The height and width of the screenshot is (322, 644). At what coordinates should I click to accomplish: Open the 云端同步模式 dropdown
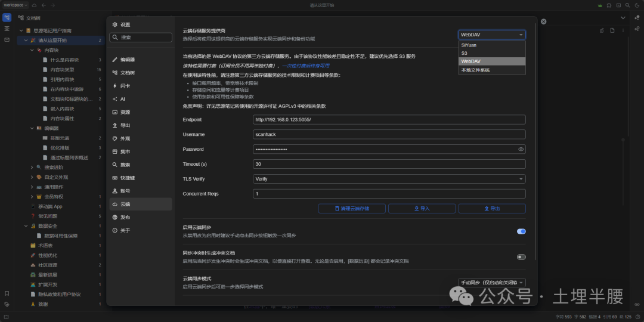[x=492, y=283]
